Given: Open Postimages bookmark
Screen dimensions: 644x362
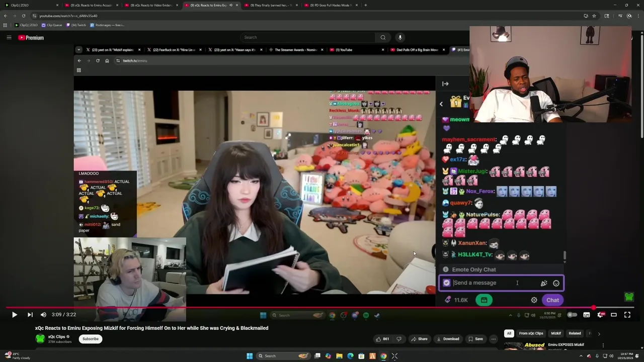Looking at the screenshot, I should 107,25.
